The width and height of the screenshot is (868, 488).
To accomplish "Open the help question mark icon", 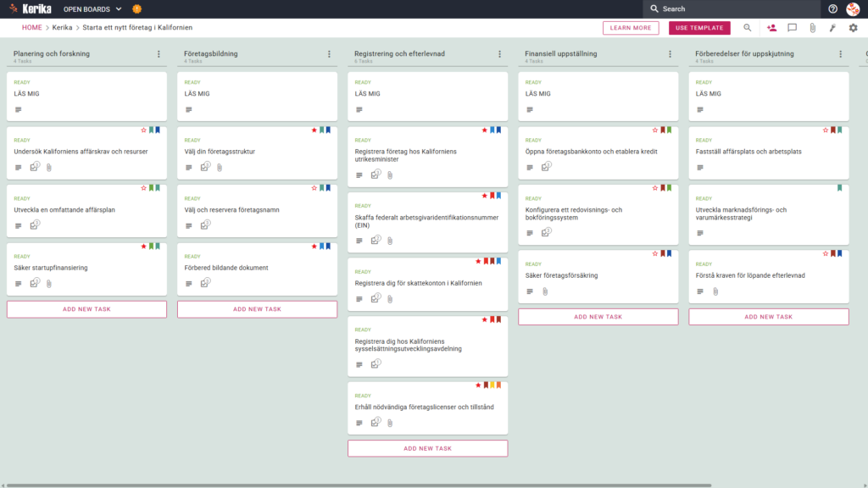I will coord(832,8).
